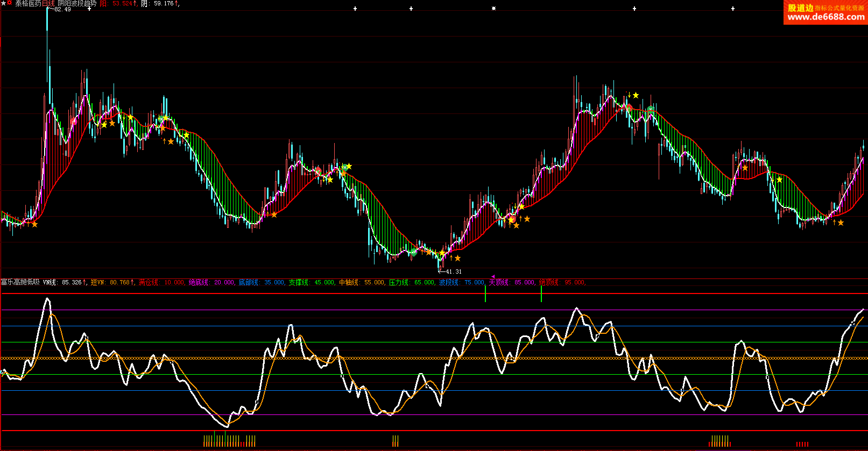This screenshot has height=451, width=868.
Task: Click the red gear icon at top-left
Action: 9,3
